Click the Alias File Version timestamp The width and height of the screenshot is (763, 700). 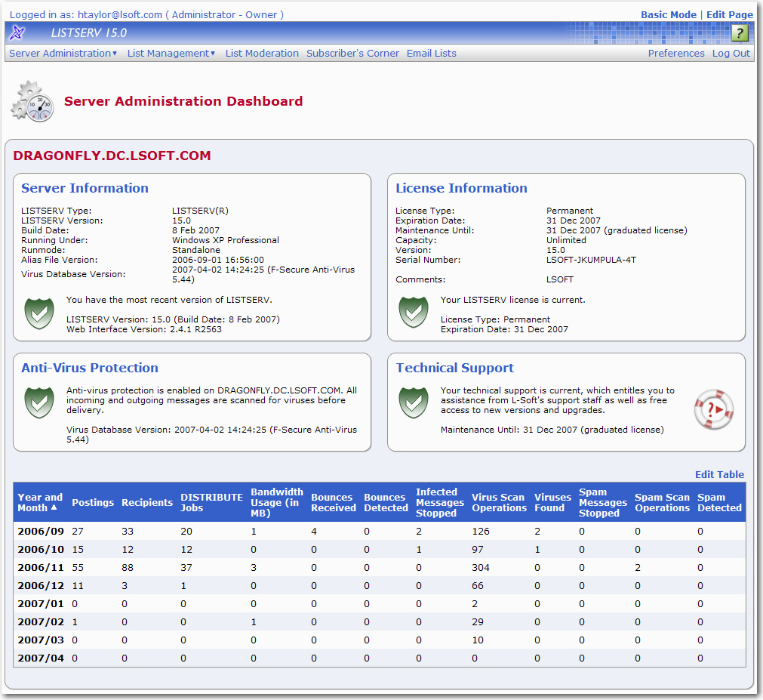point(218,260)
